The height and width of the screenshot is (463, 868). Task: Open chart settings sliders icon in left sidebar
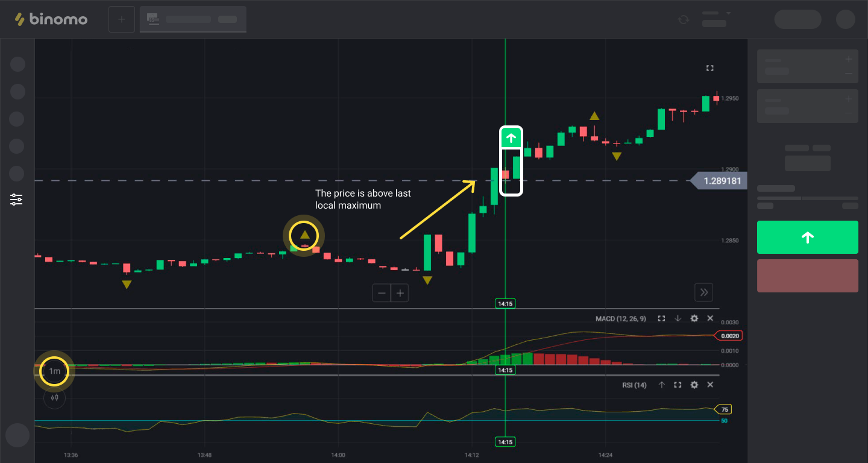click(16, 200)
